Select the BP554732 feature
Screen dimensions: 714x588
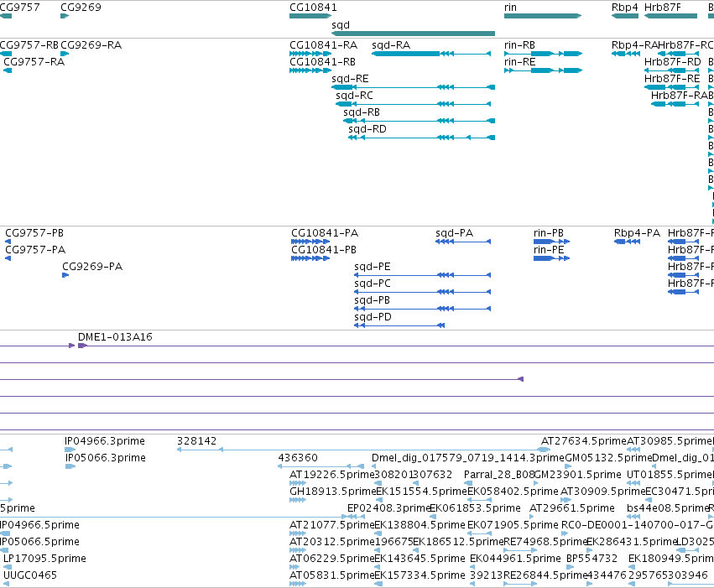point(570,568)
